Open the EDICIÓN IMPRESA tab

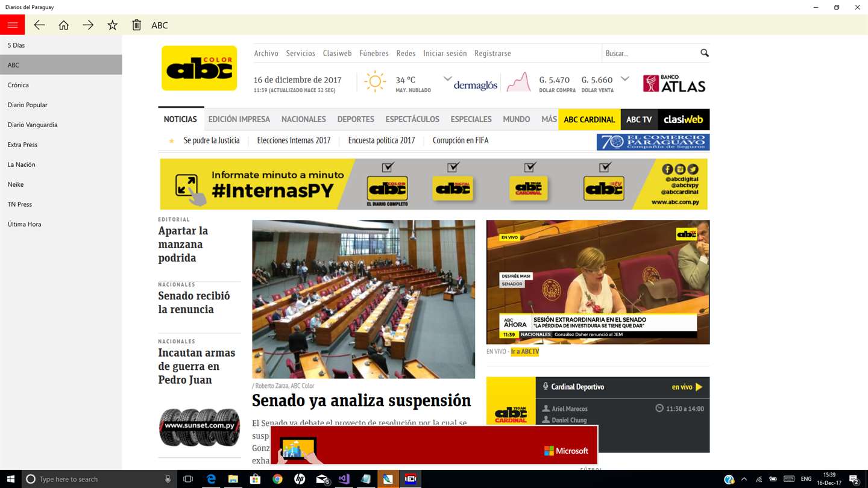coord(239,119)
